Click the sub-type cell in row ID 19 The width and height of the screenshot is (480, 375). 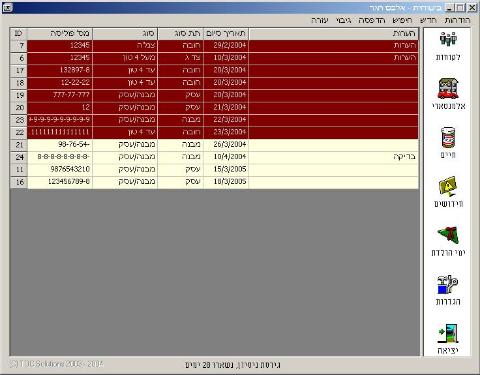(180, 95)
